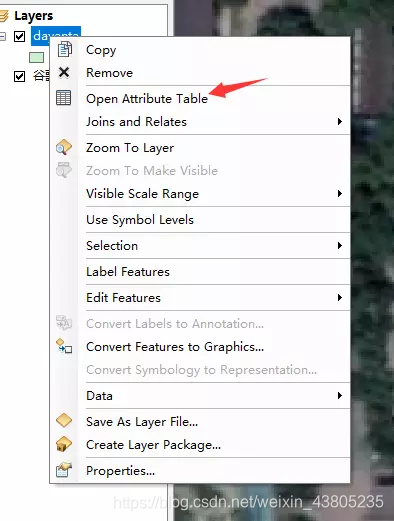The width and height of the screenshot is (394, 521).
Task: Expand the Data submenu arrow
Action: tap(339, 396)
